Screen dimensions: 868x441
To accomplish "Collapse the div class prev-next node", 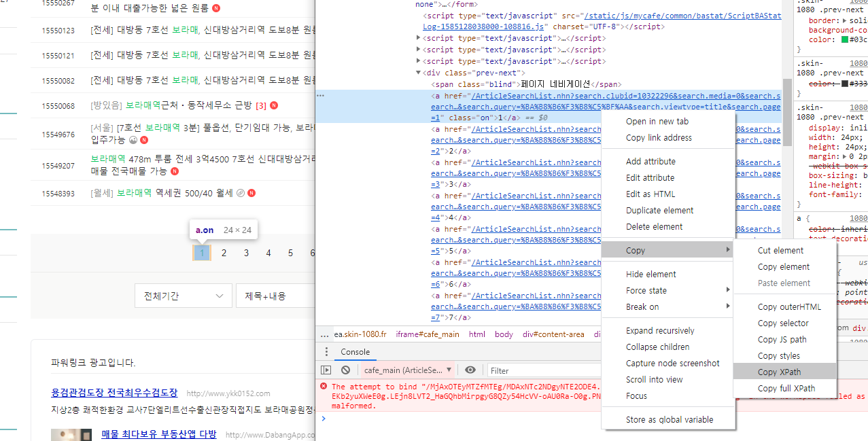I will click(419, 73).
